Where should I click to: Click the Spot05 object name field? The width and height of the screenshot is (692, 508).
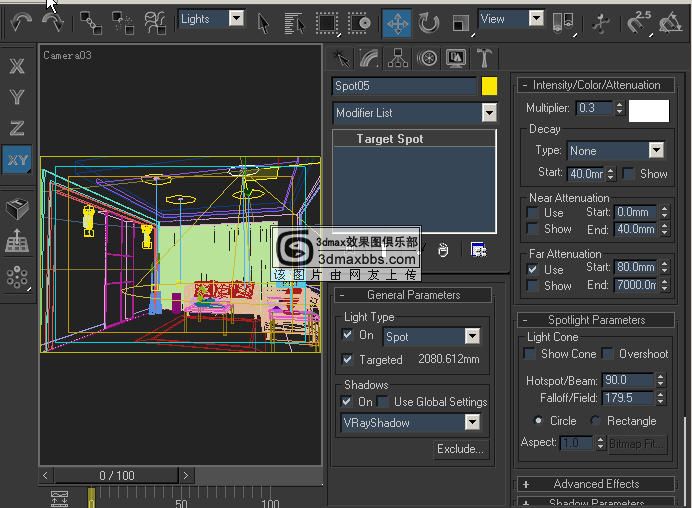tap(404, 86)
